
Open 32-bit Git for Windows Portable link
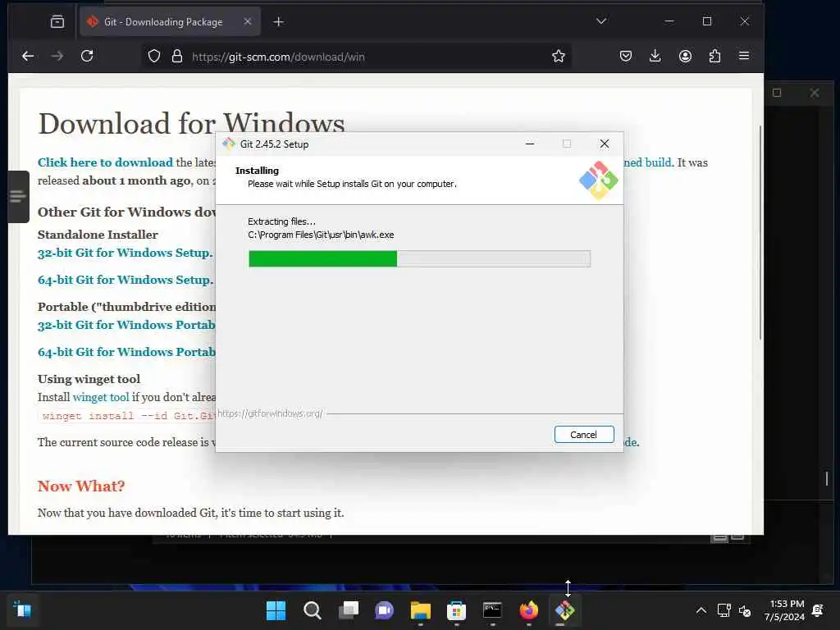click(126, 325)
